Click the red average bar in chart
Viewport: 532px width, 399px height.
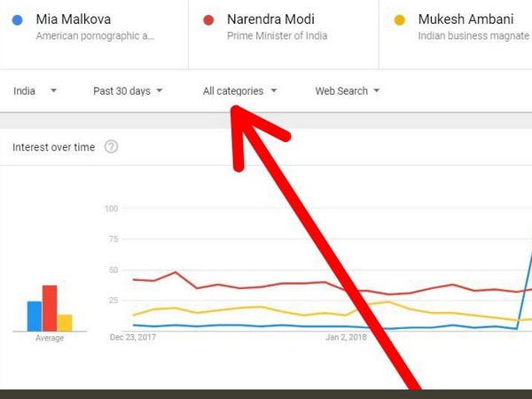click(x=50, y=309)
